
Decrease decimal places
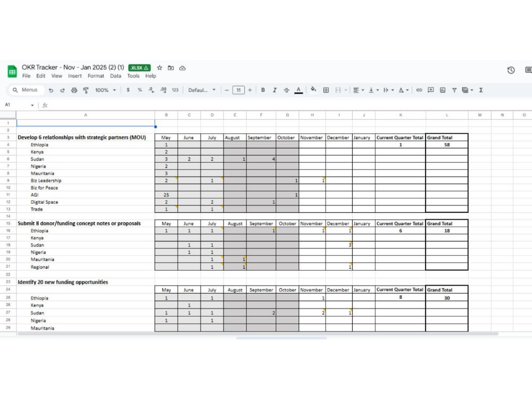151,90
